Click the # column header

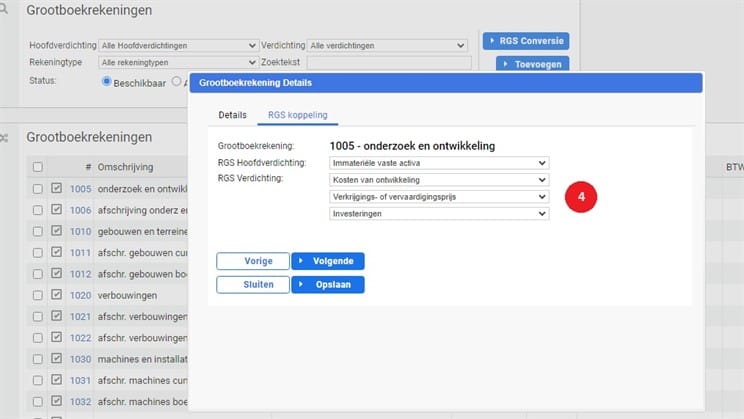pyautogui.click(x=88, y=167)
